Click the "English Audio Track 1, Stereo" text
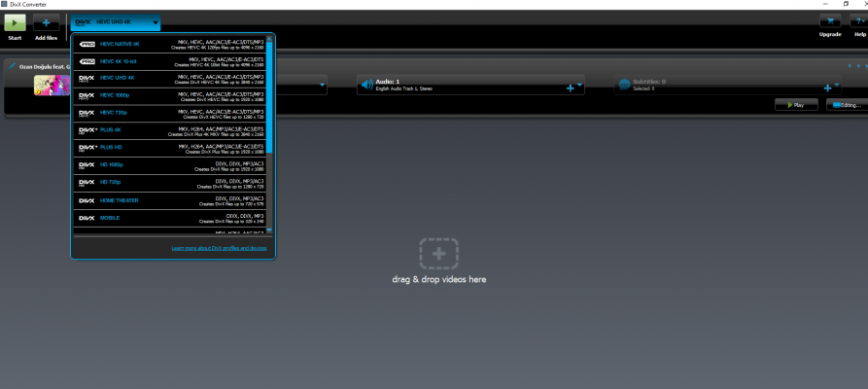The height and width of the screenshot is (389, 868). click(403, 88)
